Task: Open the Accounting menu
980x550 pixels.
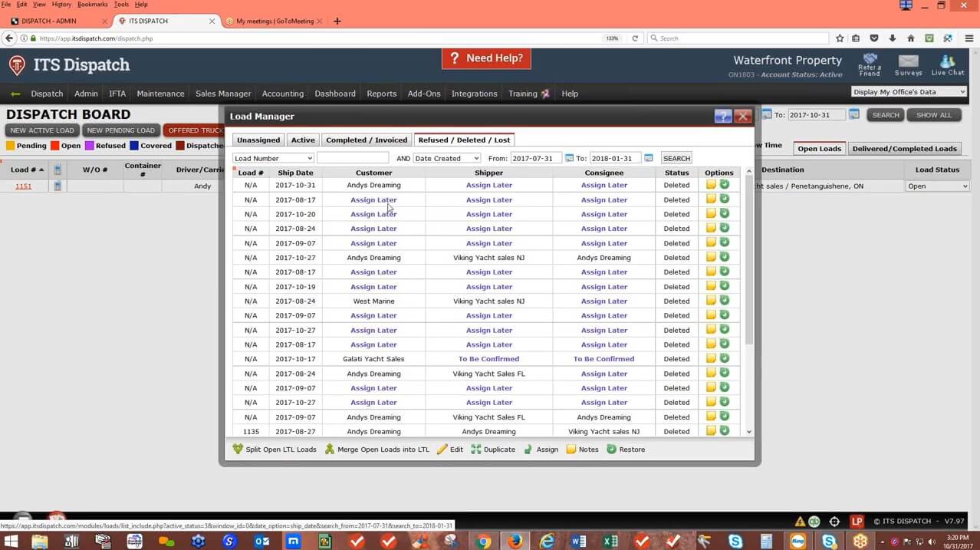Action: pyautogui.click(x=283, y=94)
